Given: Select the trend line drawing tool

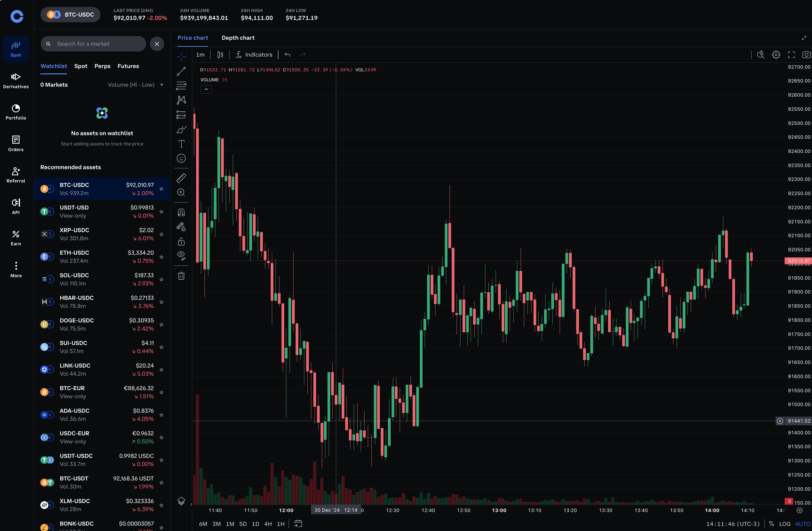Looking at the screenshot, I should tap(181, 71).
